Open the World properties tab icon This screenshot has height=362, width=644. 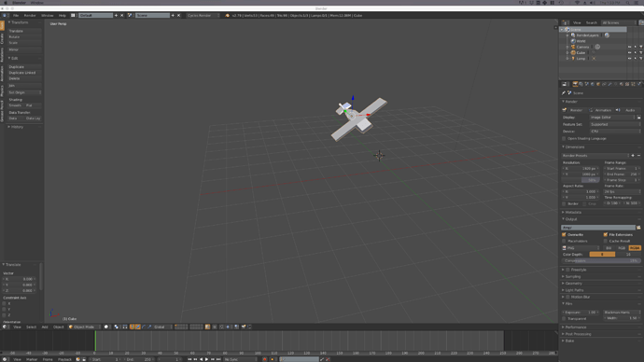[593, 84]
